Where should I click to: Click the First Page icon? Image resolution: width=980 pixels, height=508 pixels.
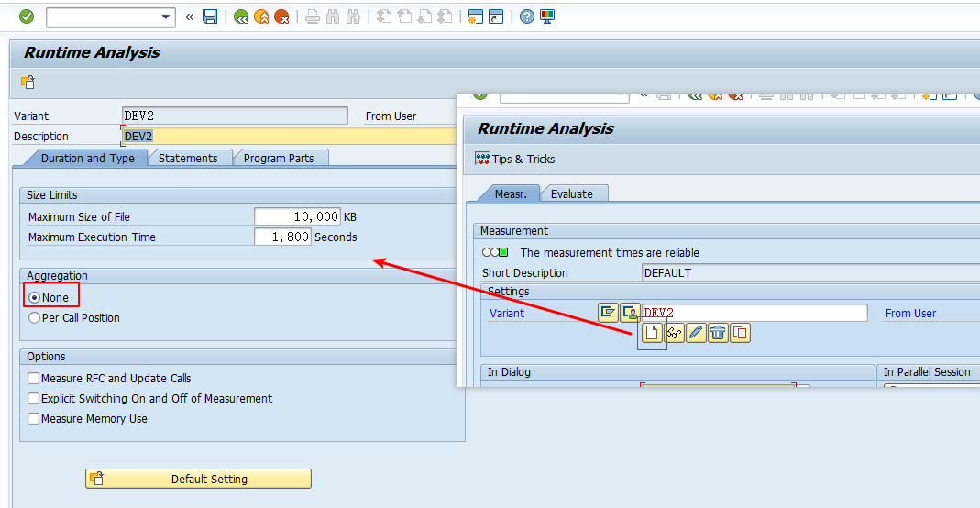click(384, 17)
